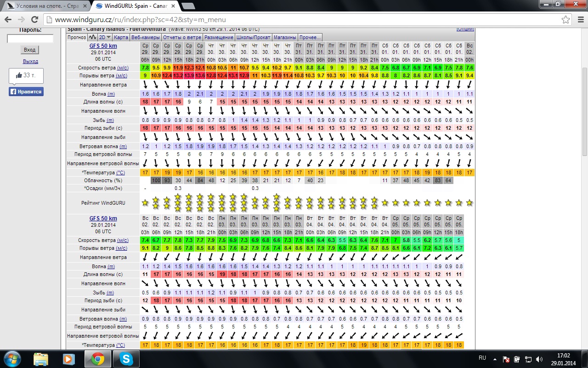The image size is (588, 368).
Task: Open a new browser tab
Action: pyautogui.click(x=188, y=6)
